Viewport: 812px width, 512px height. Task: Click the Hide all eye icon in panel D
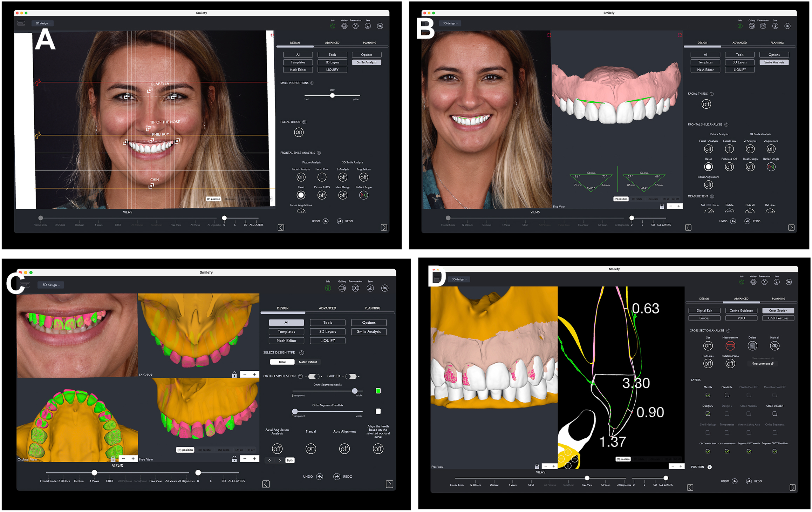click(775, 346)
